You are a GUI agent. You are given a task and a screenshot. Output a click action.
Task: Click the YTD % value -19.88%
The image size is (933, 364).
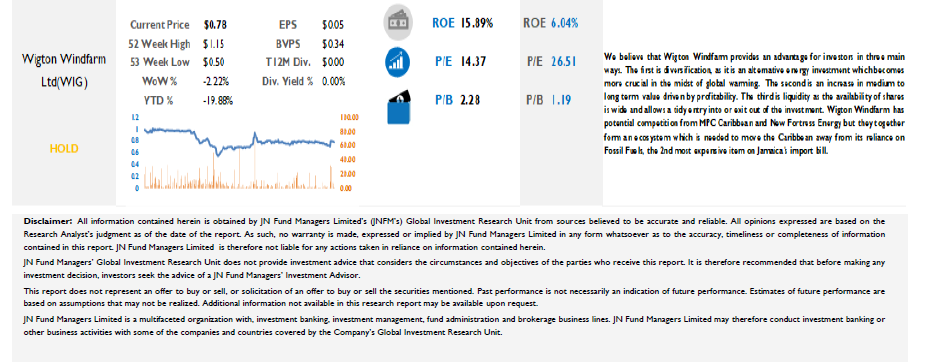pos(218,101)
